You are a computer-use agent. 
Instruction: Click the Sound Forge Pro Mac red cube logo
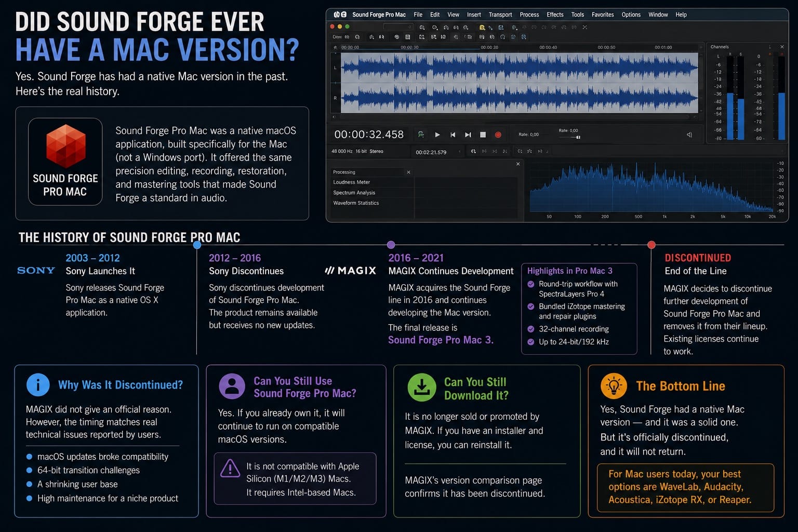tap(65, 146)
